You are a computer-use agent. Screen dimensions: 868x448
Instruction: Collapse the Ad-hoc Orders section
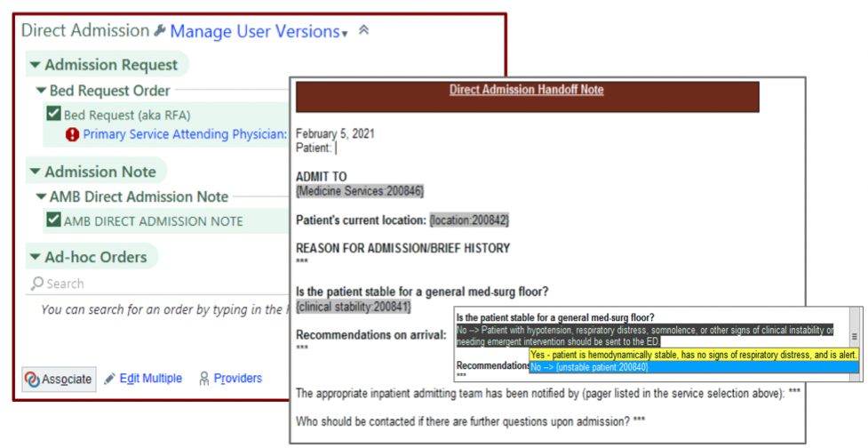tap(34, 258)
